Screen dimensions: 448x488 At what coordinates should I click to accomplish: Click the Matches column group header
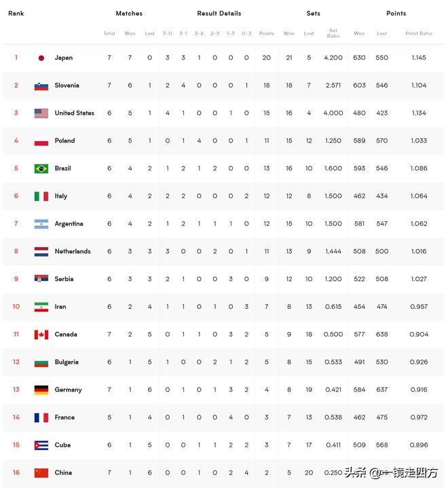coord(129,14)
